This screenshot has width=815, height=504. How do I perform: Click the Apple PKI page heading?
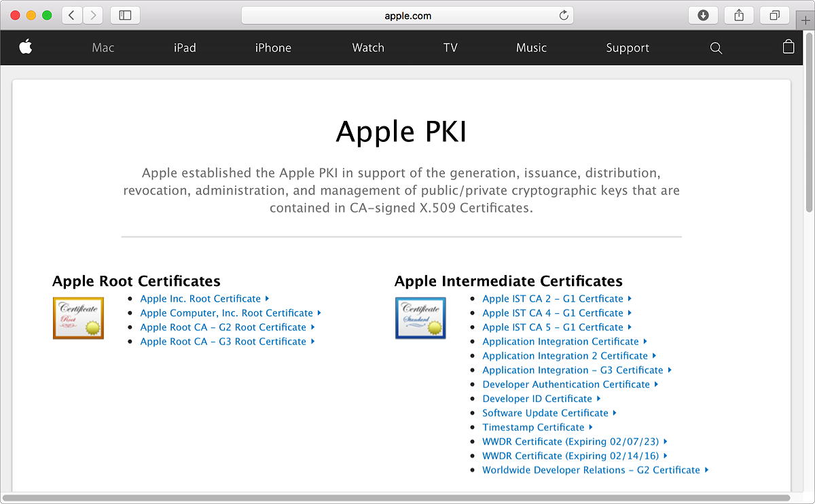pos(401,132)
